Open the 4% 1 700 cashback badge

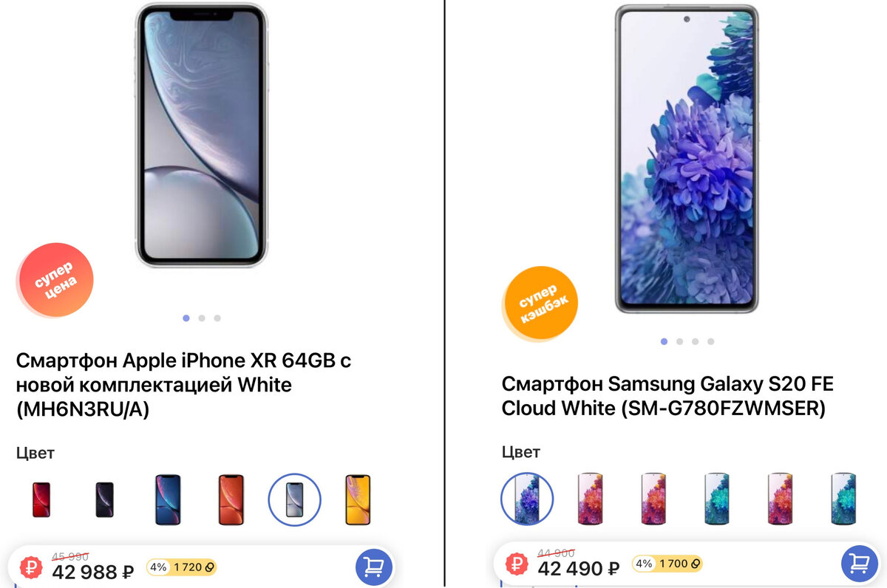pyautogui.click(x=667, y=564)
